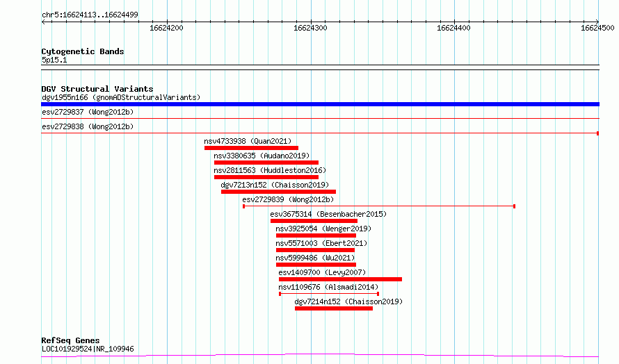Select the esv2729838 (Wong2012b) variant label
The width and height of the screenshot is (619, 364).
(x=88, y=126)
